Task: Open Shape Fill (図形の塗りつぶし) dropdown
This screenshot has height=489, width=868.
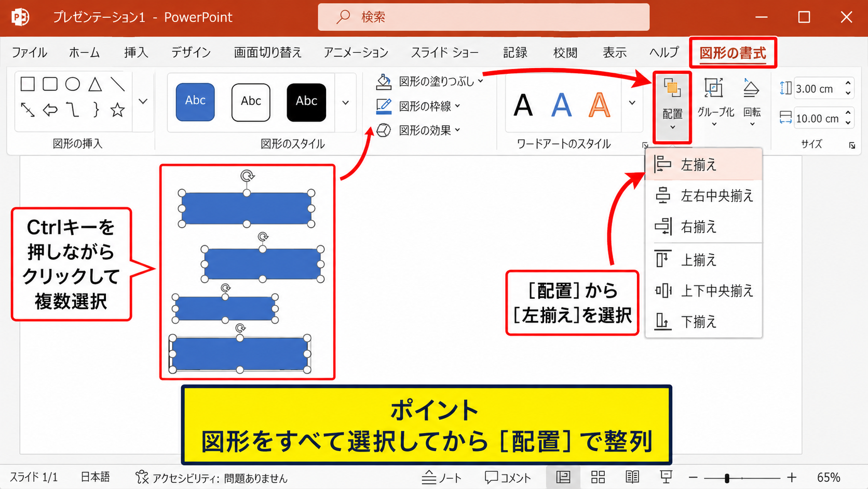Action: (430, 82)
